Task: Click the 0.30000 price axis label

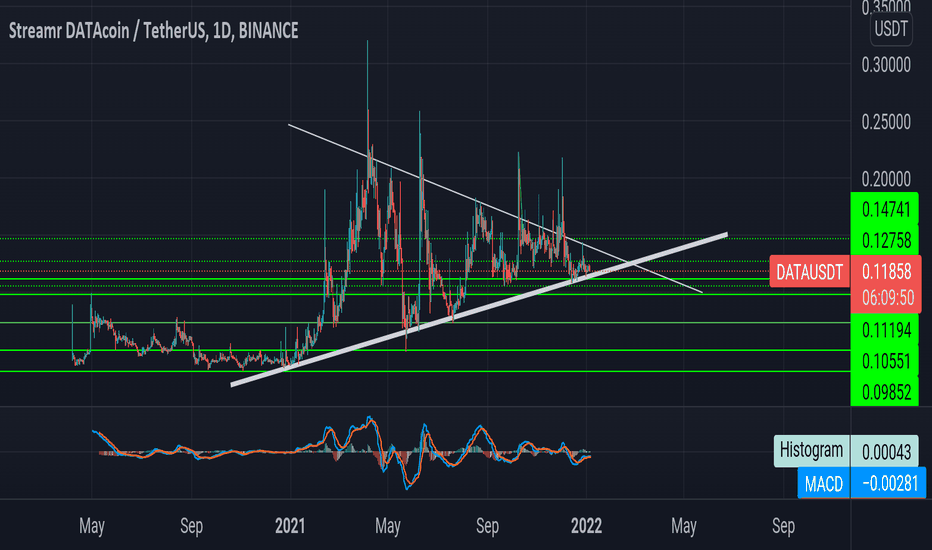Action: pyautogui.click(x=886, y=65)
